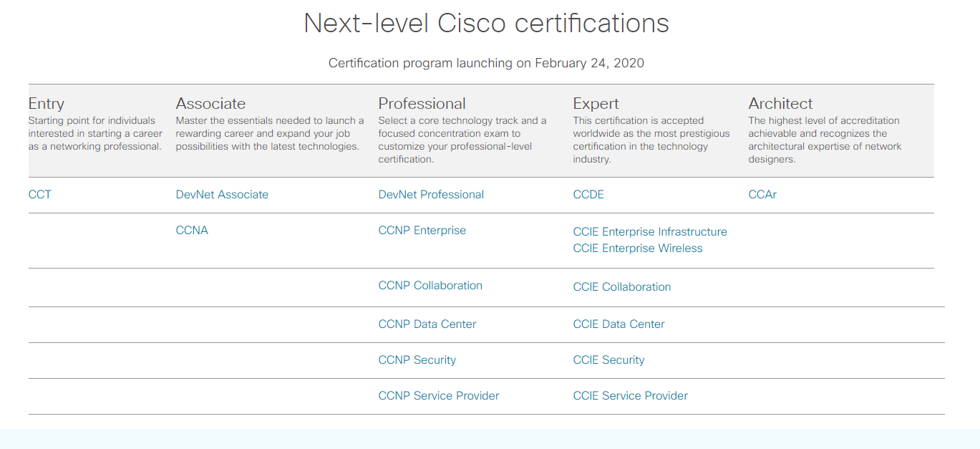Click the Professional level description text
The image size is (980, 449).
pos(462,140)
